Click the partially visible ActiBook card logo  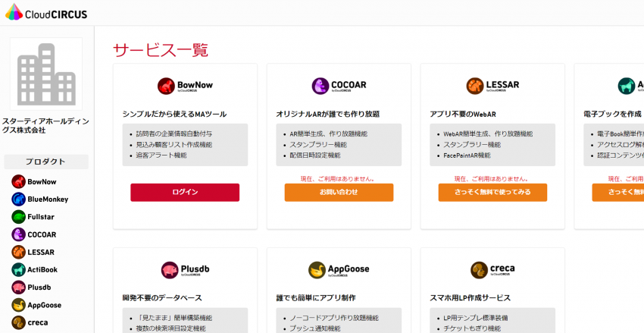point(631,86)
